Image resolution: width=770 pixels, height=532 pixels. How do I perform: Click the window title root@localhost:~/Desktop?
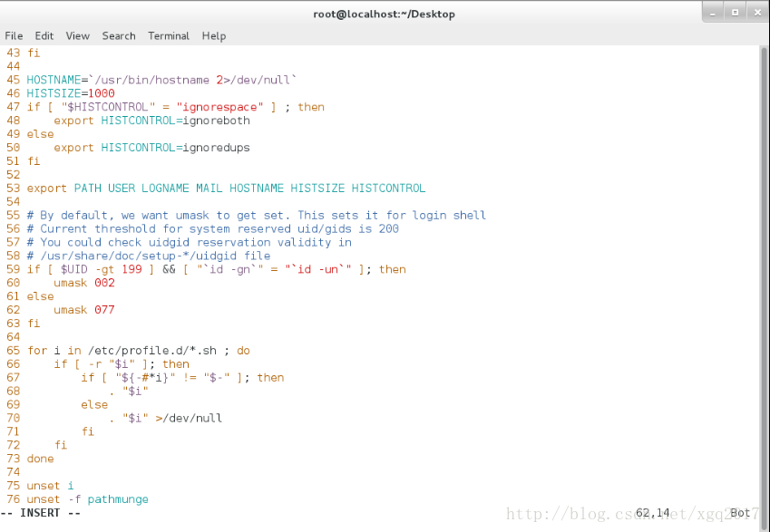point(384,15)
